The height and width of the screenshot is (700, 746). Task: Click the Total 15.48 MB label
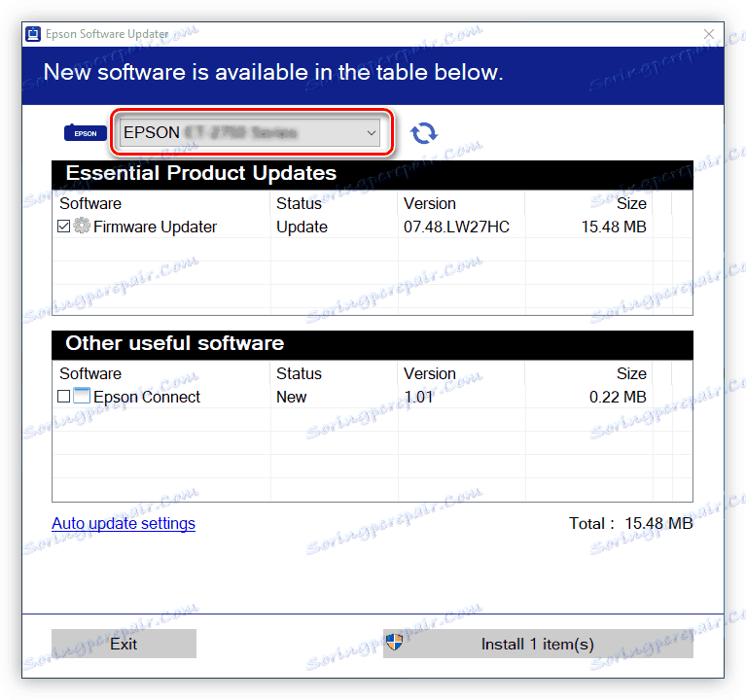[631, 524]
